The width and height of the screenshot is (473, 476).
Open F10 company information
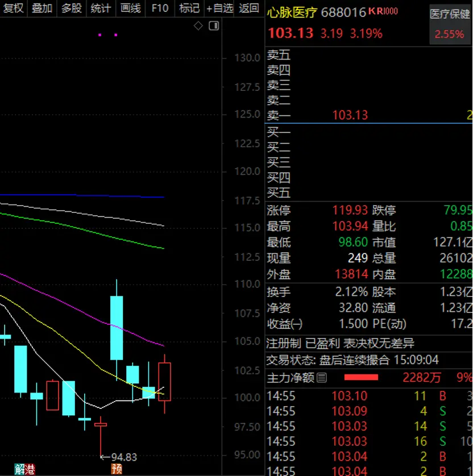point(160,8)
